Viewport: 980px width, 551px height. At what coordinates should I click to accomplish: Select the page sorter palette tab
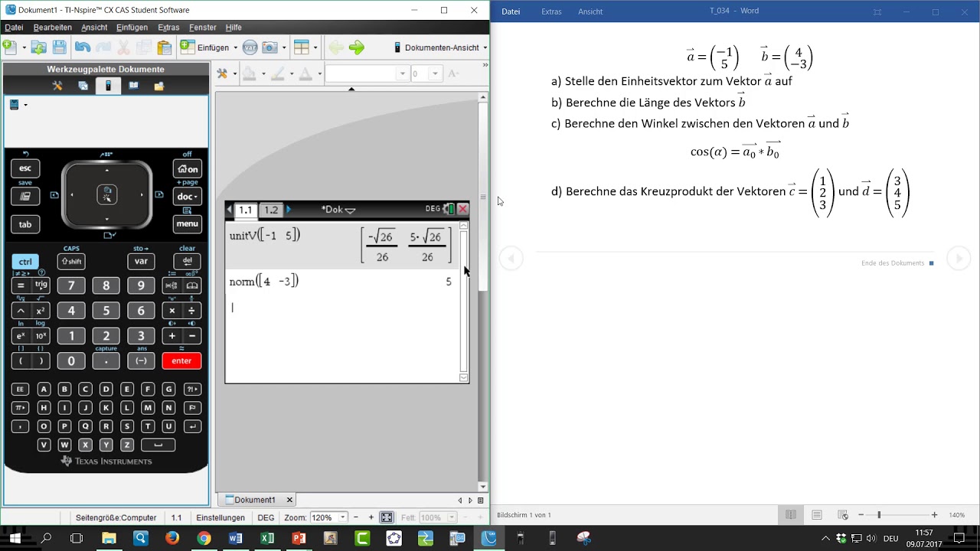tap(83, 86)
